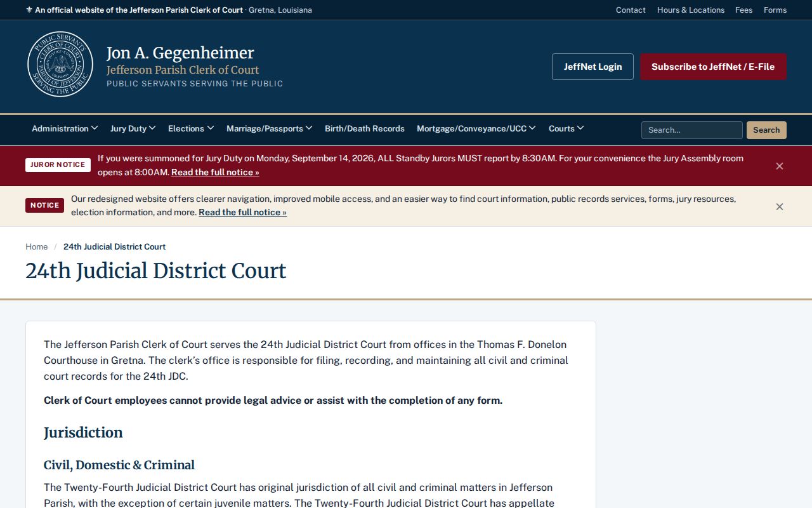This screenshot has height=508, width=812.
Task: Click the JeffNet Login button
Action: [593, 67]
